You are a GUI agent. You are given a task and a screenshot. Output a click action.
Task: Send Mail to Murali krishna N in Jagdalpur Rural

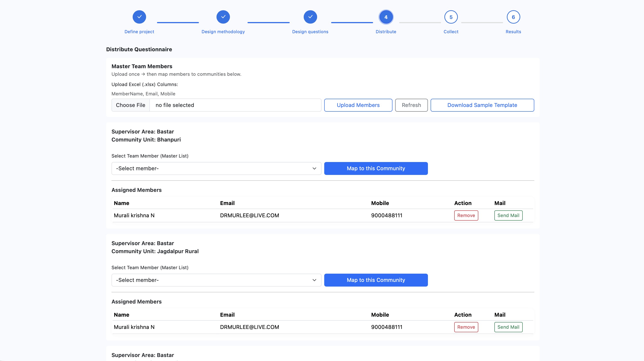508,327
